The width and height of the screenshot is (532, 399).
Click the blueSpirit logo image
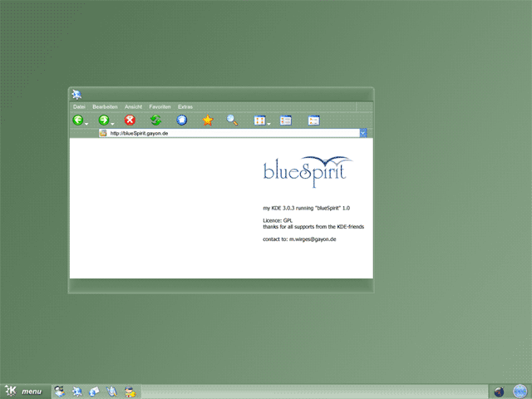tap(308, 171)
